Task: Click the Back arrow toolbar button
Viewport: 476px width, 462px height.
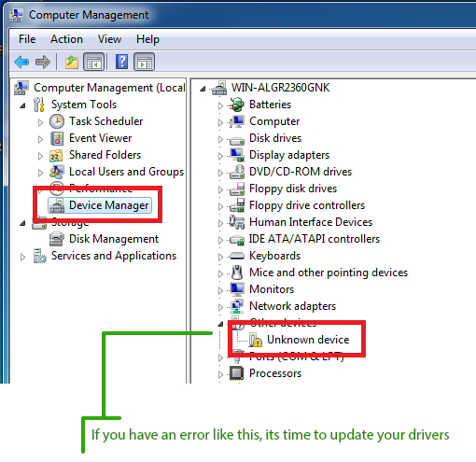Action: pyautogui.click(x=21, y=62)
